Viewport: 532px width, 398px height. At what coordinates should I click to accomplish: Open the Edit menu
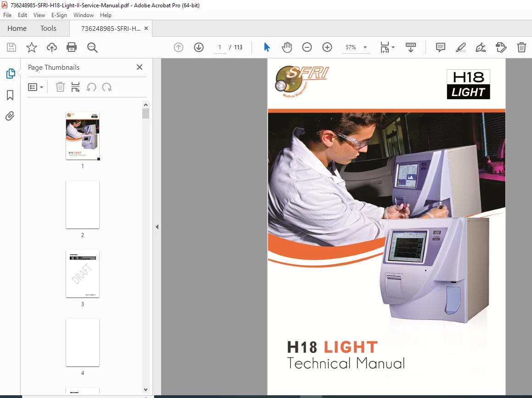[22, 15]
